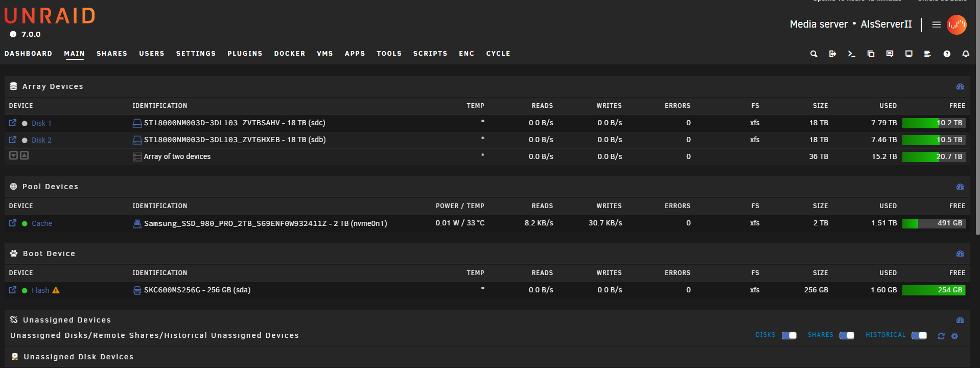Viewport: 980px width, 368px height.
Task: Click the Pool Devices view toggle icon
Action: [960, 187]
